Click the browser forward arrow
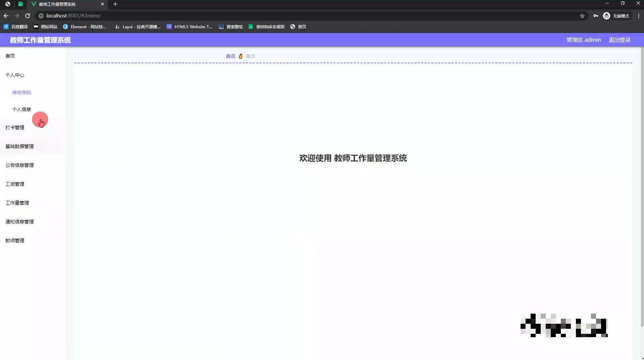 17,16
